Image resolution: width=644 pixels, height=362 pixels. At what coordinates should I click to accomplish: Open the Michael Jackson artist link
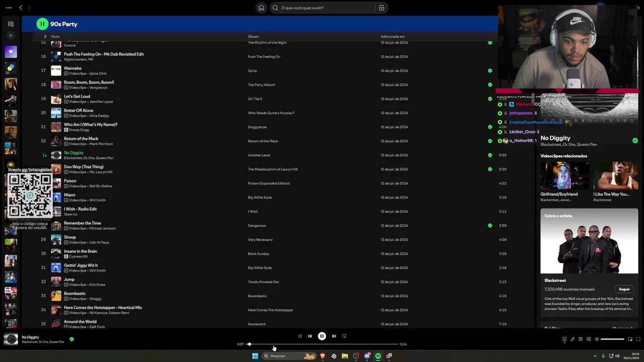point(103,228)
